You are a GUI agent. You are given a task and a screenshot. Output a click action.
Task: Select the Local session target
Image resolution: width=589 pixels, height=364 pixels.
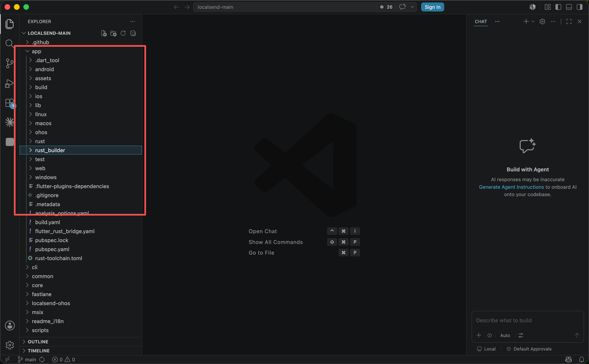coord(486,349)
